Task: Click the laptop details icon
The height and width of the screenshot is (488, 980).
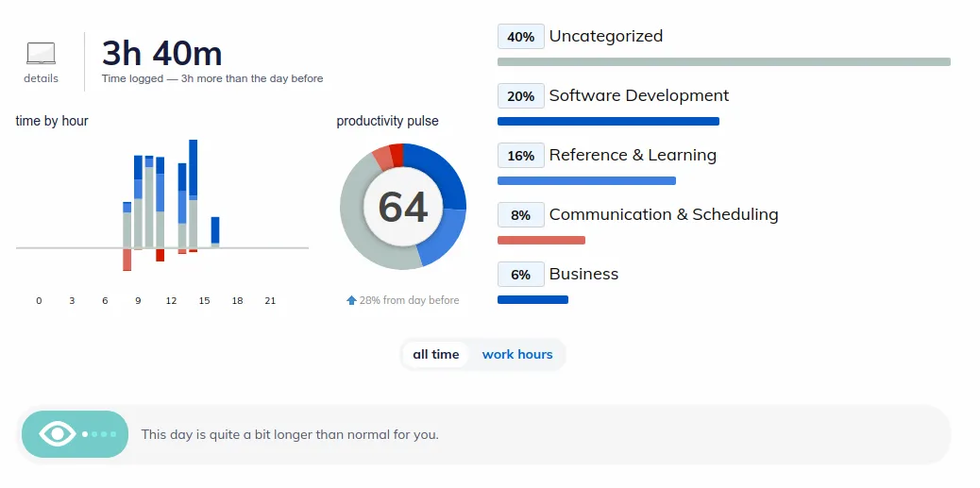Action: (41, 54)
